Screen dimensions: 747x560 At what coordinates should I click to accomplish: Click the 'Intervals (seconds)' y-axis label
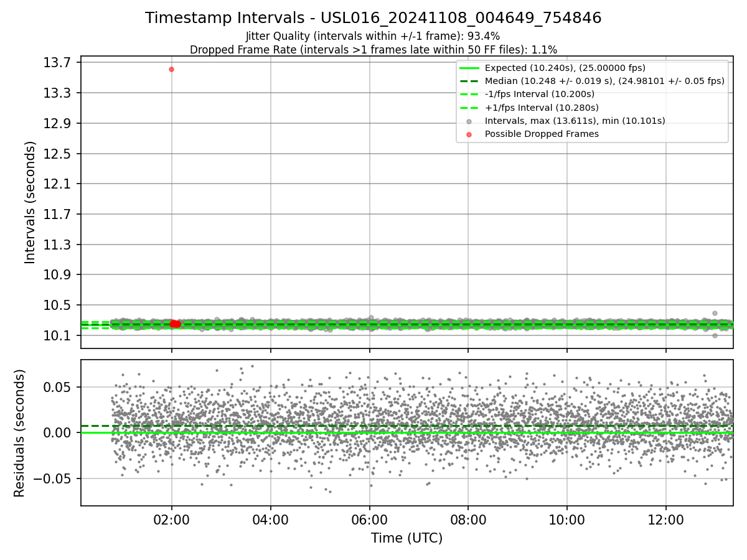(31, 202)
